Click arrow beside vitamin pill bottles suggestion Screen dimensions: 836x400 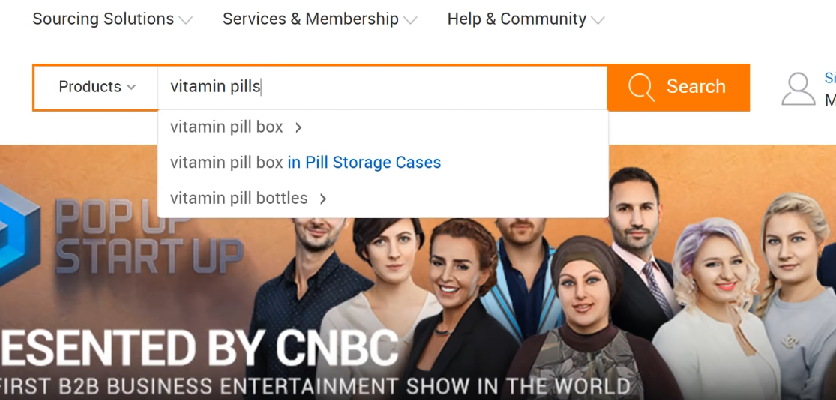323,198
